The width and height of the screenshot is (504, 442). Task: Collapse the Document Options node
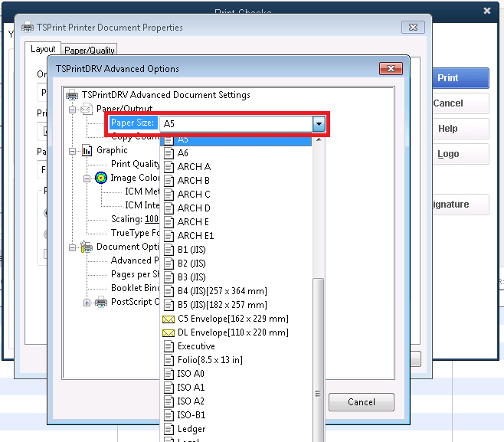click(x=73, y=247)
